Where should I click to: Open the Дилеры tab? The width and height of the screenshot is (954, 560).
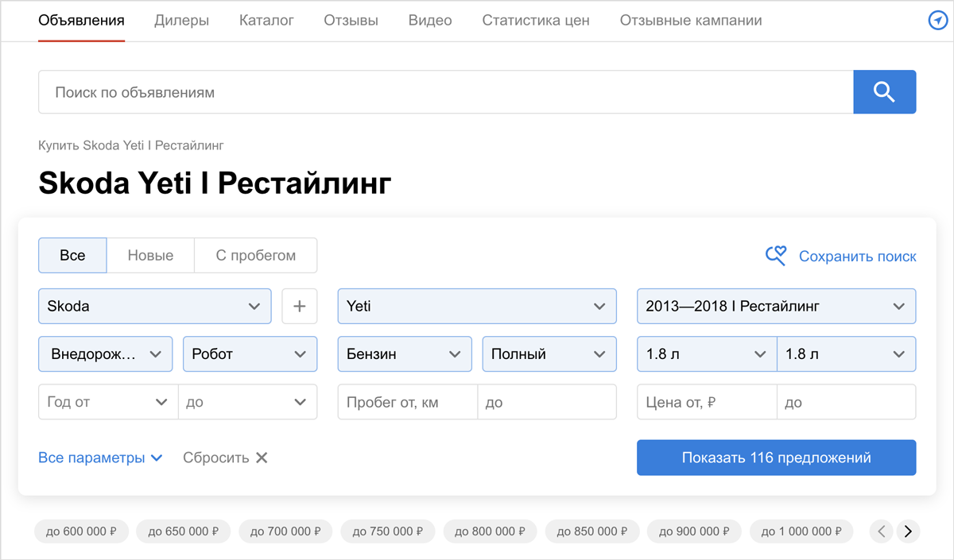181,21
